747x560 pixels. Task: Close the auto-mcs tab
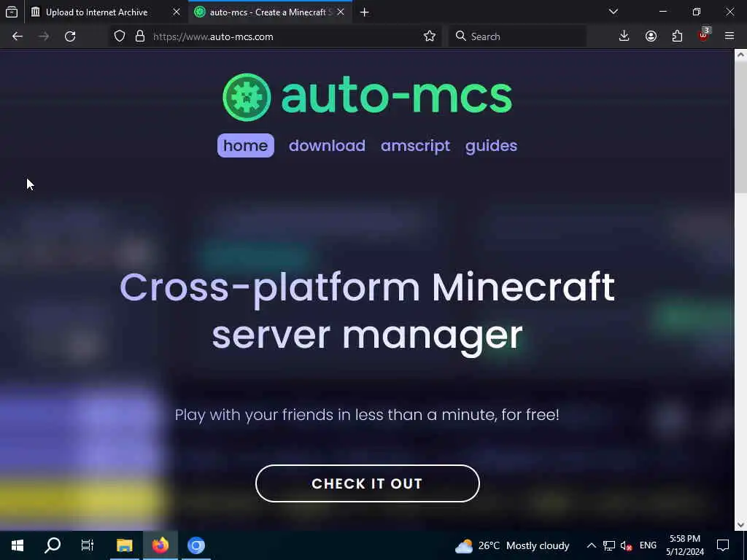(x=340, y=12)
